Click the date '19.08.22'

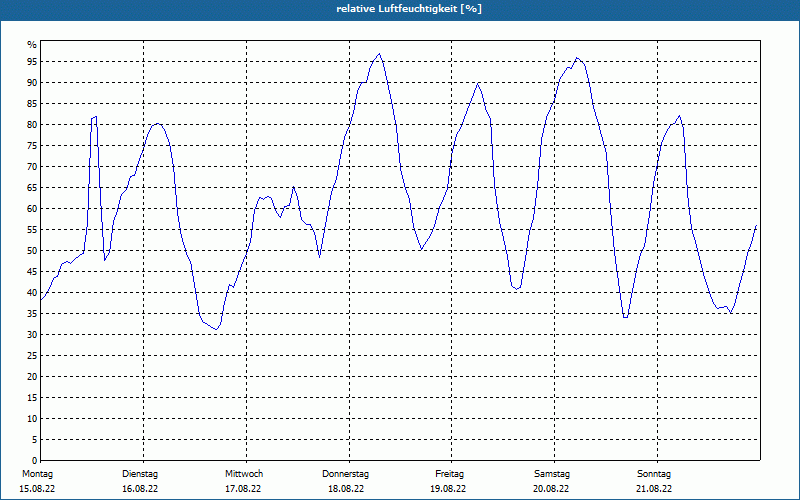[x=448, y=489]
